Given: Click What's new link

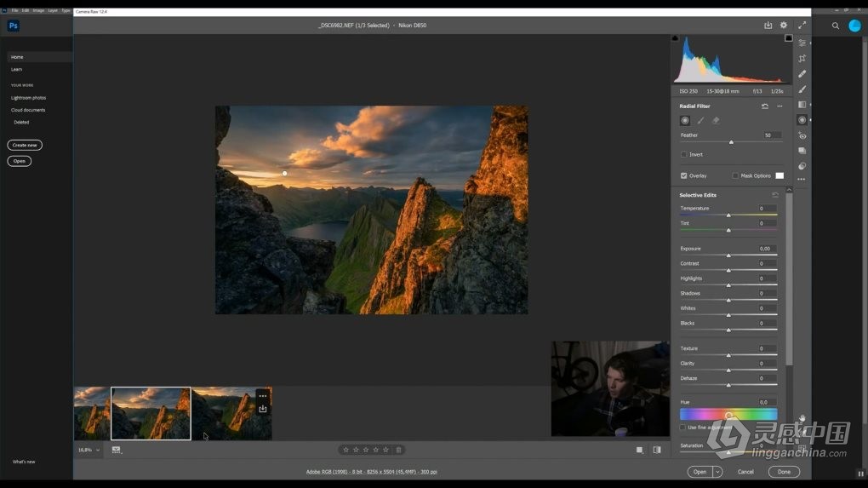Looking at the screenshot, I should click(x=24, y=462).
